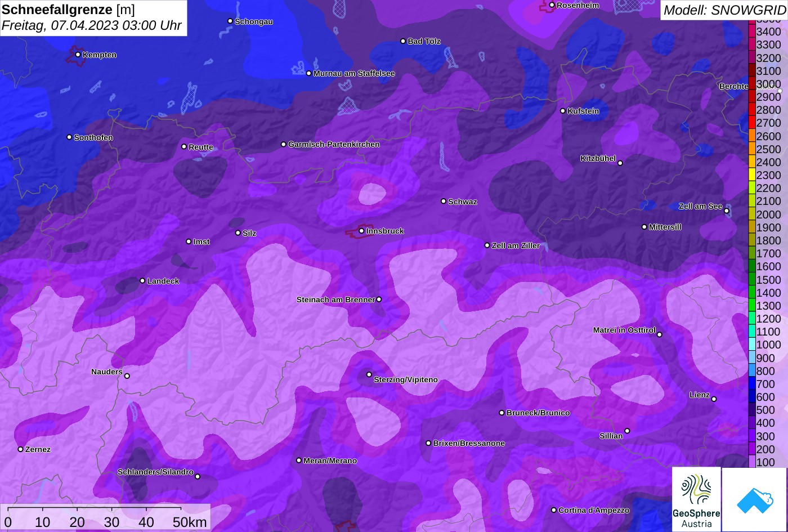Click the Murnau am Staffelsee label
The width and height of the screenshot is (788, 532).
pos(354,73)
